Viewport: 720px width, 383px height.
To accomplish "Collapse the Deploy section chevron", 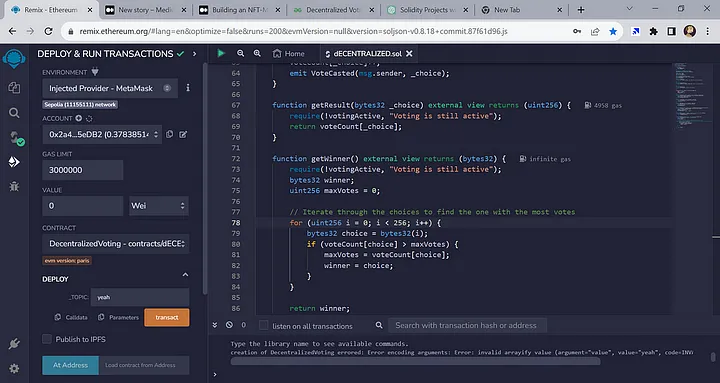I will pos(185,275).
